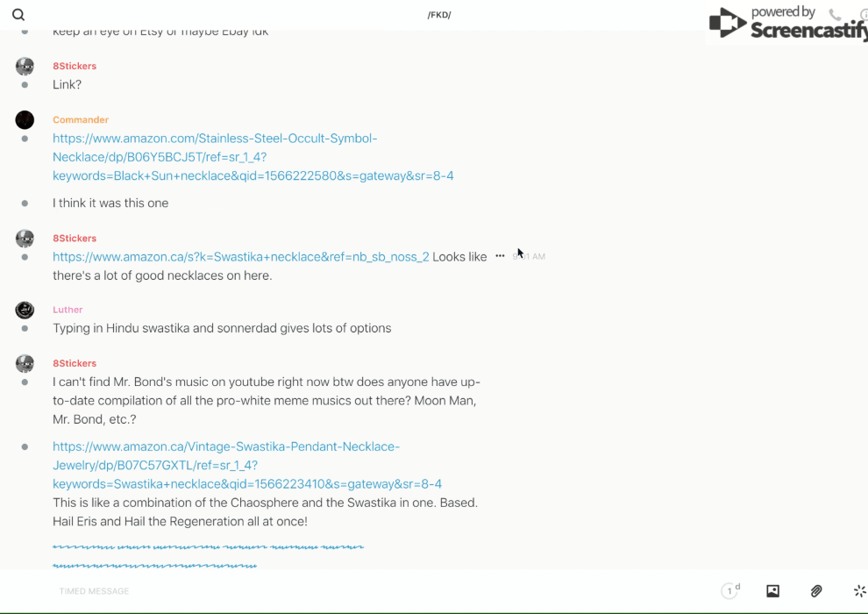This screenshot has width=868, height=614.
Task: Open the amazon.ca search results link
Action: [x=240, y=257]
